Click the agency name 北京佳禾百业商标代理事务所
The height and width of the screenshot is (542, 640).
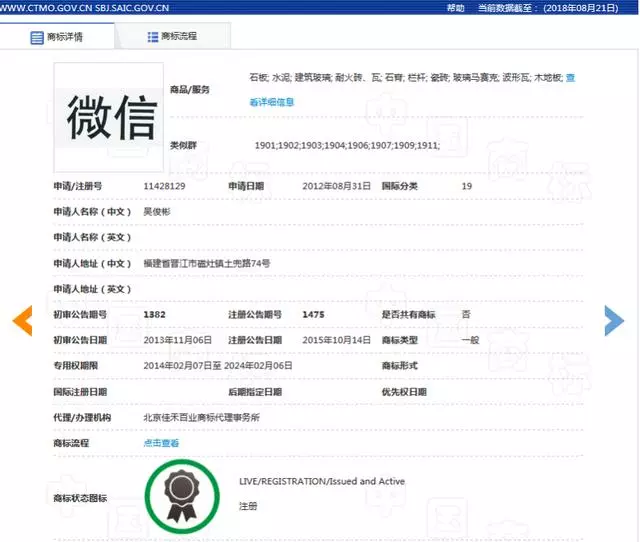point(201,417)
